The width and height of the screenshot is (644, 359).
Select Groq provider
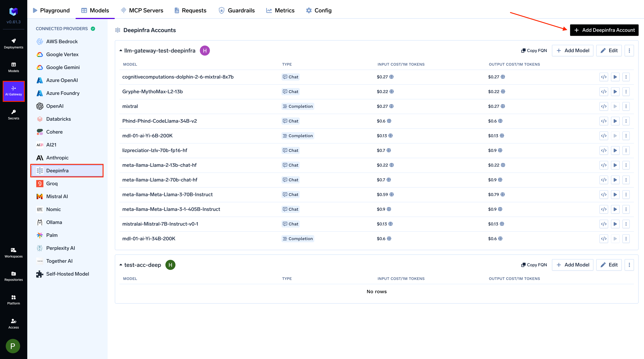tap(67, 184)
